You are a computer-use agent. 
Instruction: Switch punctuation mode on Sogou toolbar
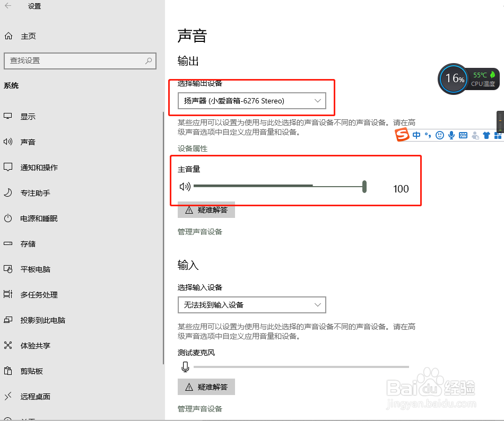tap(428, 135)
